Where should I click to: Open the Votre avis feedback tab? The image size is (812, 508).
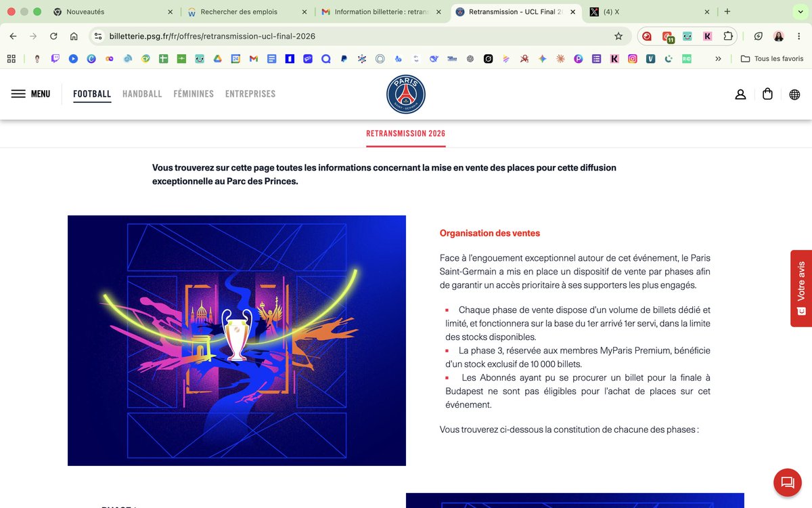[x=801, y=288]
